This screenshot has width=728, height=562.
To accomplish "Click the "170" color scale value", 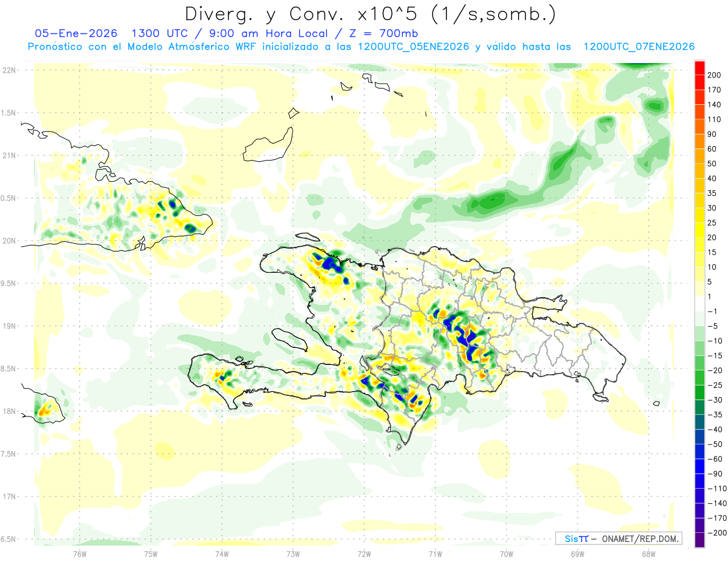I will click(714, 90).
